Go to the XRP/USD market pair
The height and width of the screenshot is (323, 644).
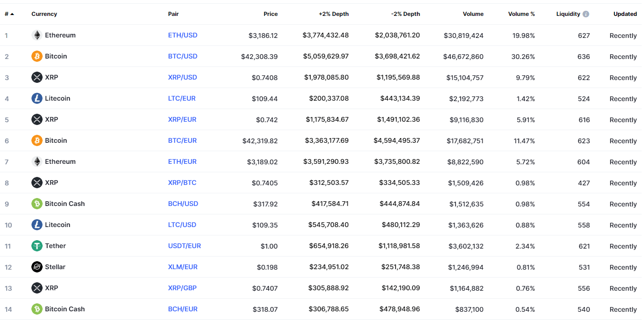(x=183, y=77)
